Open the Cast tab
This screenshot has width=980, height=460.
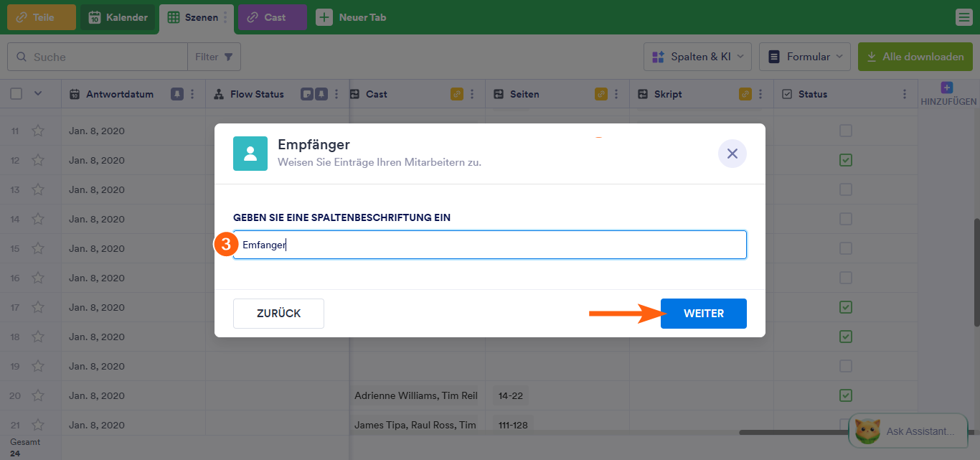point(272,17)
